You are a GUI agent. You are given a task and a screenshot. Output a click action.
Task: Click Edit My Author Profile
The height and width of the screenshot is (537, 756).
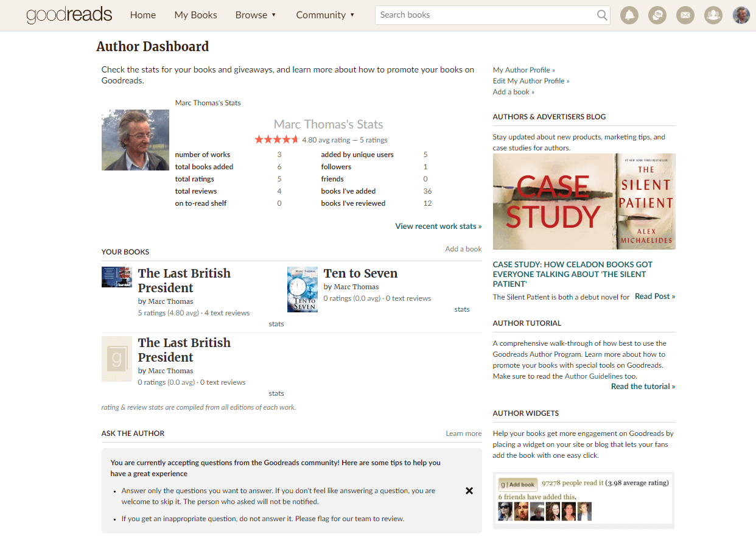(531, 81)
